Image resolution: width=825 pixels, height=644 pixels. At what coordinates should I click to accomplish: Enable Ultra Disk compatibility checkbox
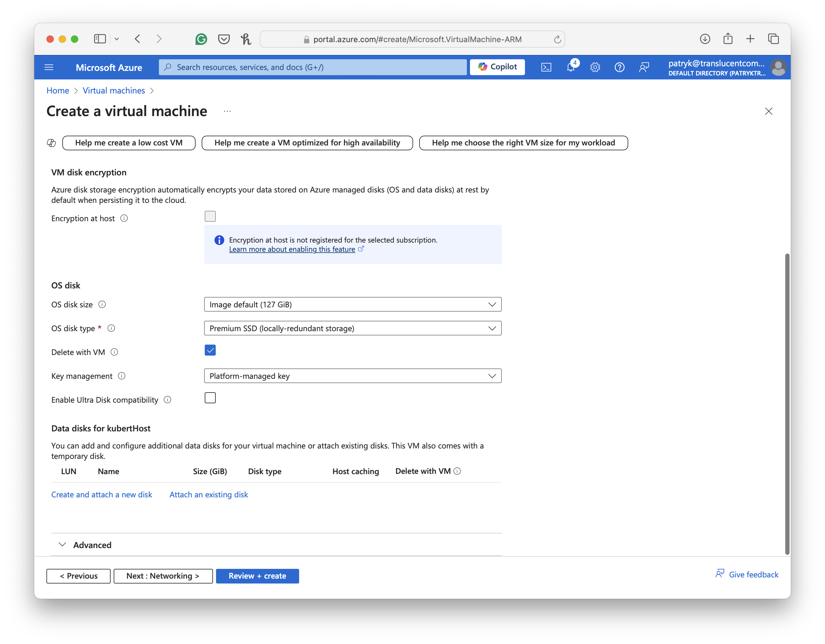tap(210, 398)
